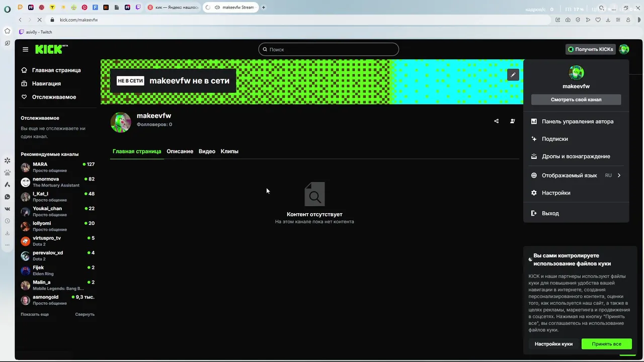This screenshot has height=362, width=644.
Task: Go back to previous page
Action: (x=20, y=20)
